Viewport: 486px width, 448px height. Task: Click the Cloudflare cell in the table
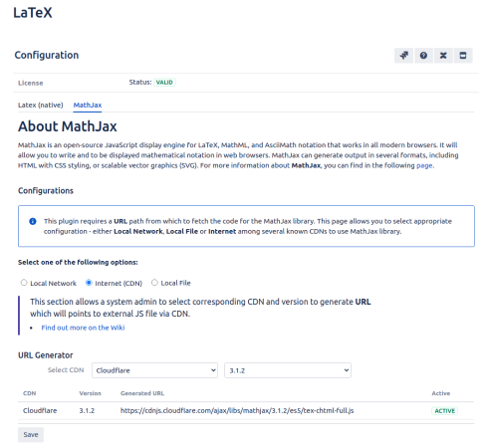click(x=40, y=411)
